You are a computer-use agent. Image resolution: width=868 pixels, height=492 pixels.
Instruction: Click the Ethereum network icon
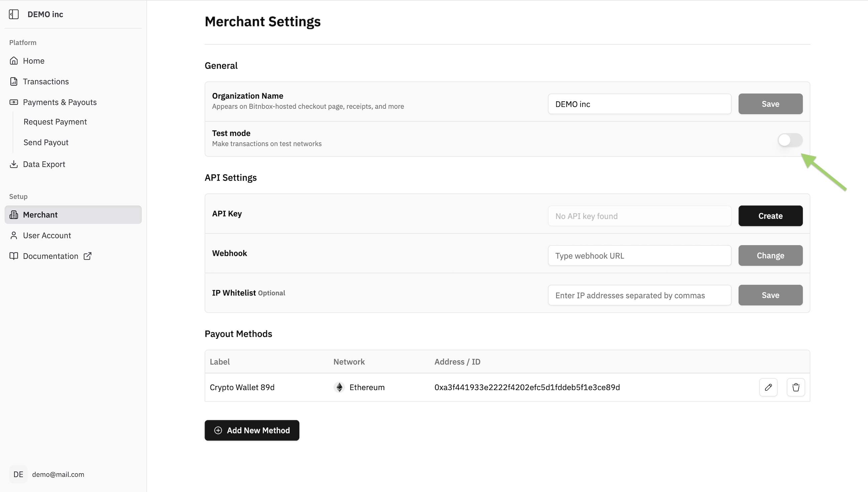(339, 387)
